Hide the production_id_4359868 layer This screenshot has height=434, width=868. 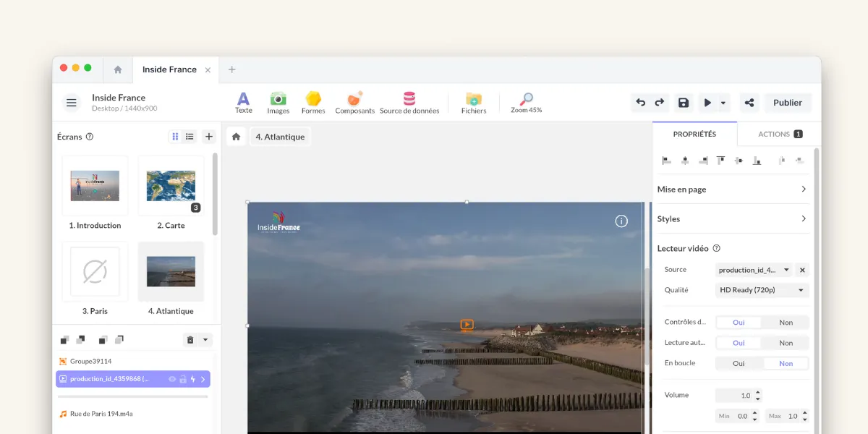click(x=172, y=378)
